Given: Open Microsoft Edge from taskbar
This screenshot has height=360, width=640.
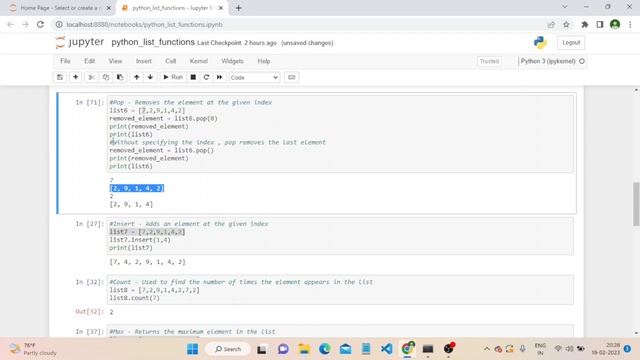Looking at the screenshot, I should click(x=324, y=349).
